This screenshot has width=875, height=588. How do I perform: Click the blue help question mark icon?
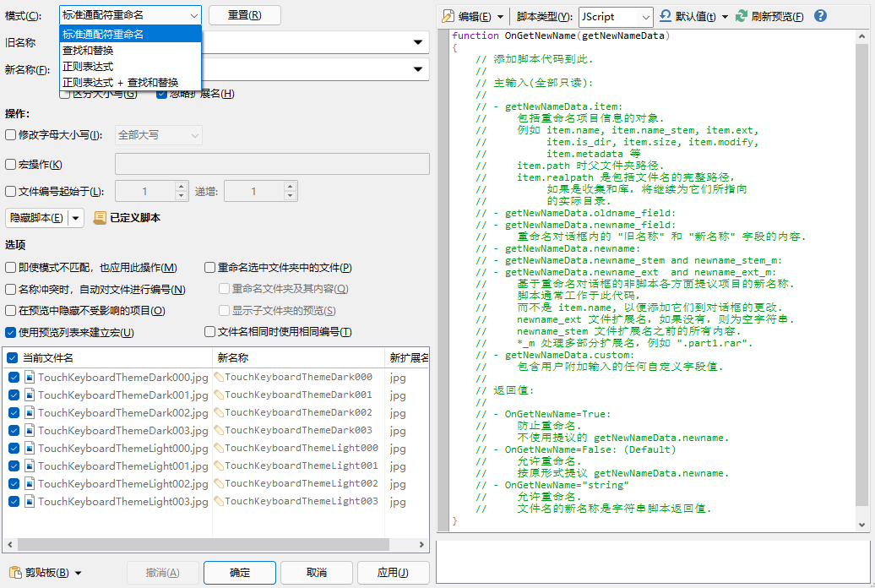coord(820,16)
